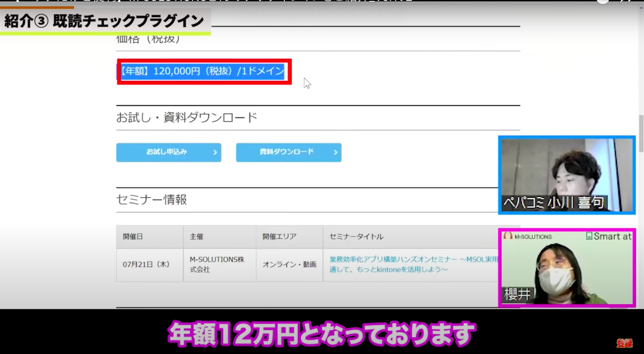
Task: Click the page scrollbar thumb on right
Action: click(641, 133)
